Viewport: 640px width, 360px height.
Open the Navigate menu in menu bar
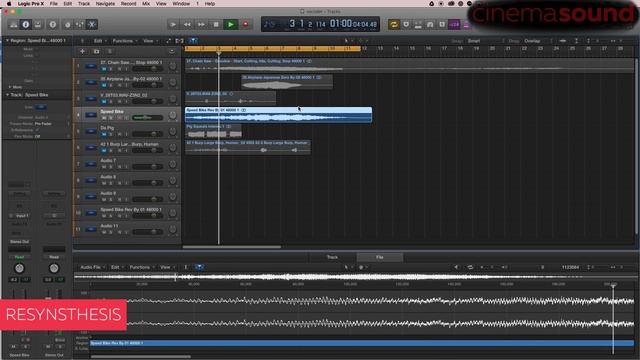(x=105, y=4)
